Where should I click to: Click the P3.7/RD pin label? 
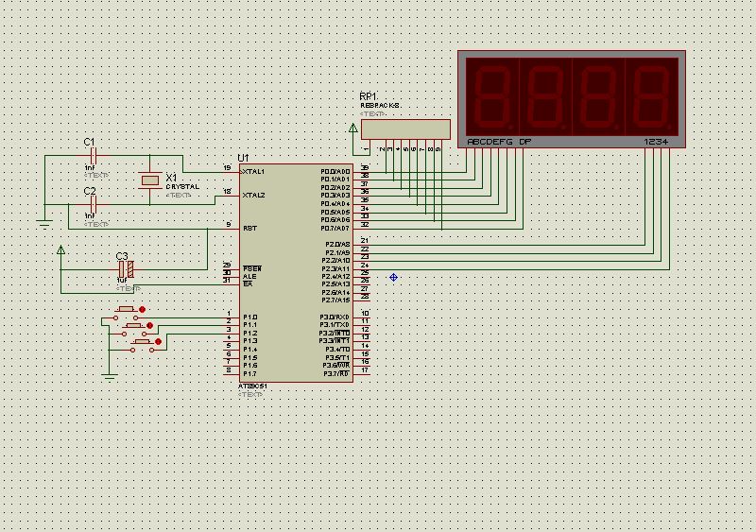point(336,374)
